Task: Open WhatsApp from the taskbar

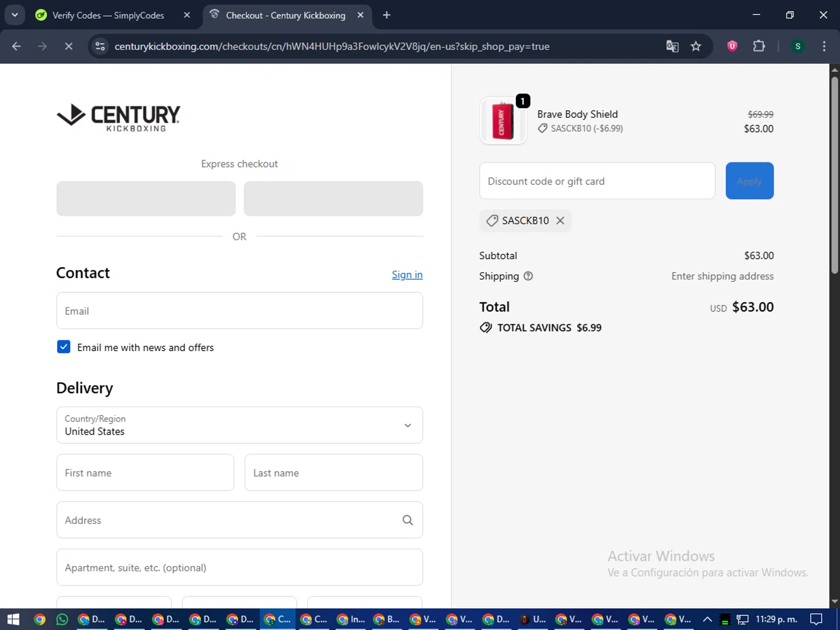Action: click(x=62, y=619)
